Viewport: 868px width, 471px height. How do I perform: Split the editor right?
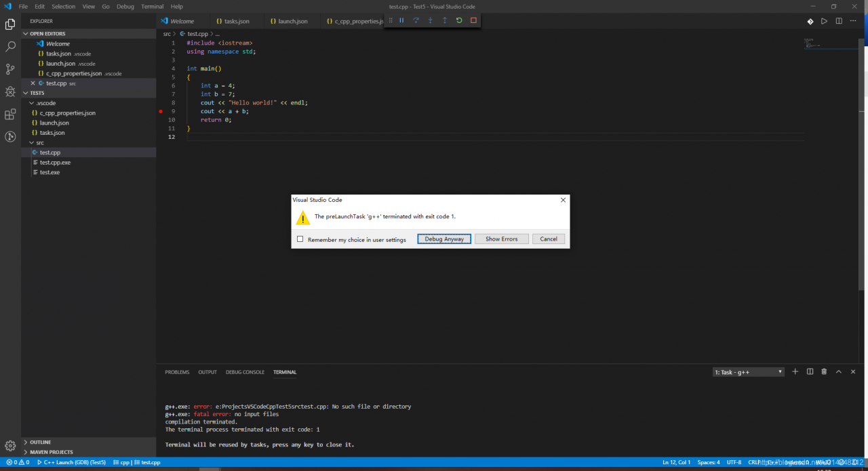point(839,21)
